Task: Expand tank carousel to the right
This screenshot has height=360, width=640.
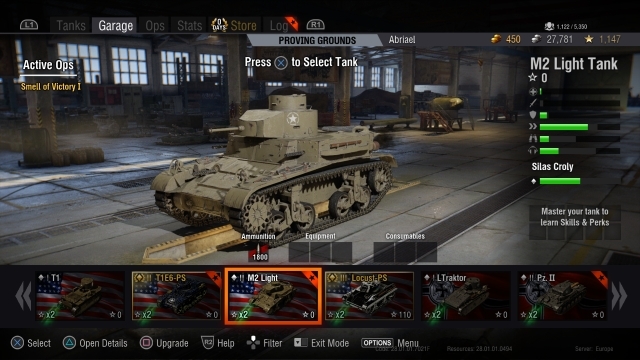Action: (619, 296)
